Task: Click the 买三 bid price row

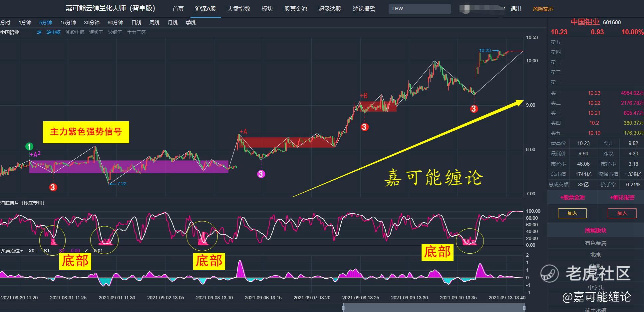Action: click(x=596, y=113)
